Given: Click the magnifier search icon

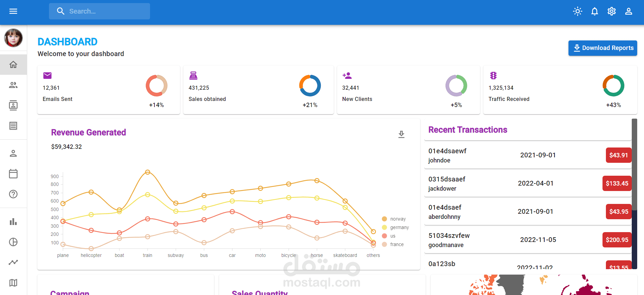Looking at the screenshot, I should pyautogui.click(x=61, y=11).
